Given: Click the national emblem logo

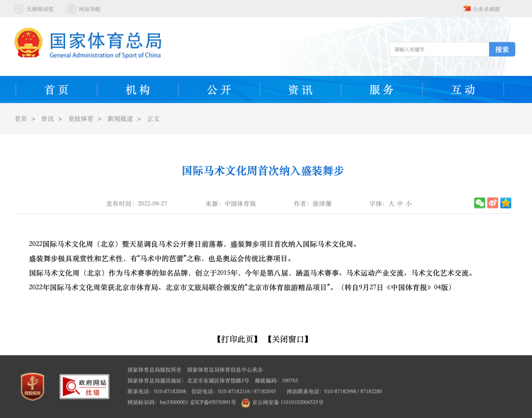Looking at the screenshot, I should (29, 43).
